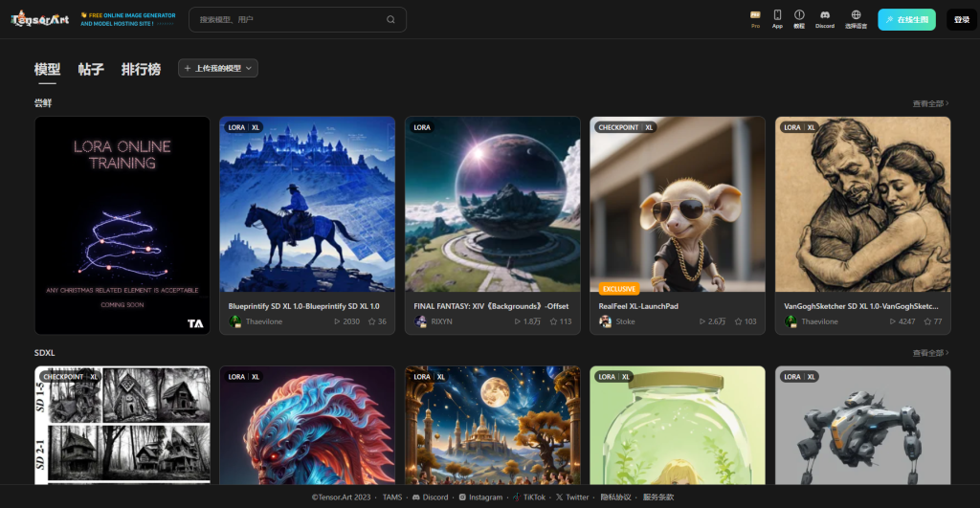Click the 在线生图 generate button
Screen dimensions: 980x508
coord(906,19)
